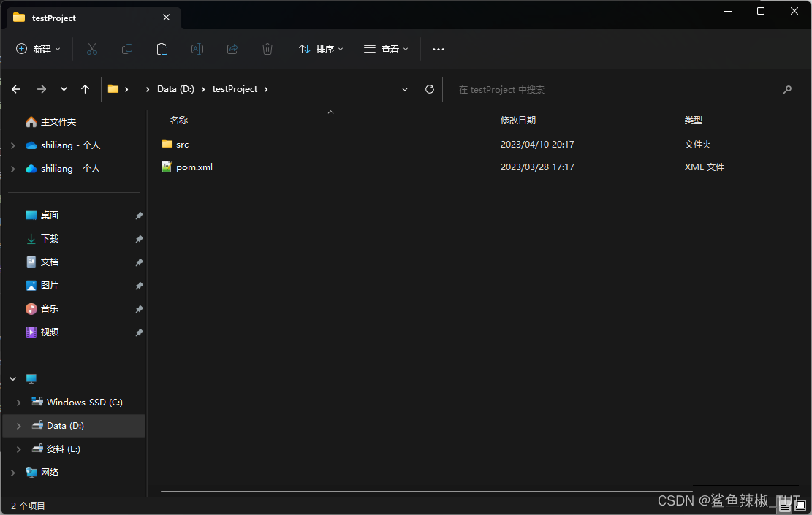The image size is (812, 515).
Task: Click date 2023/03/28 17:17 cell
Action: [x=537, y=167]
